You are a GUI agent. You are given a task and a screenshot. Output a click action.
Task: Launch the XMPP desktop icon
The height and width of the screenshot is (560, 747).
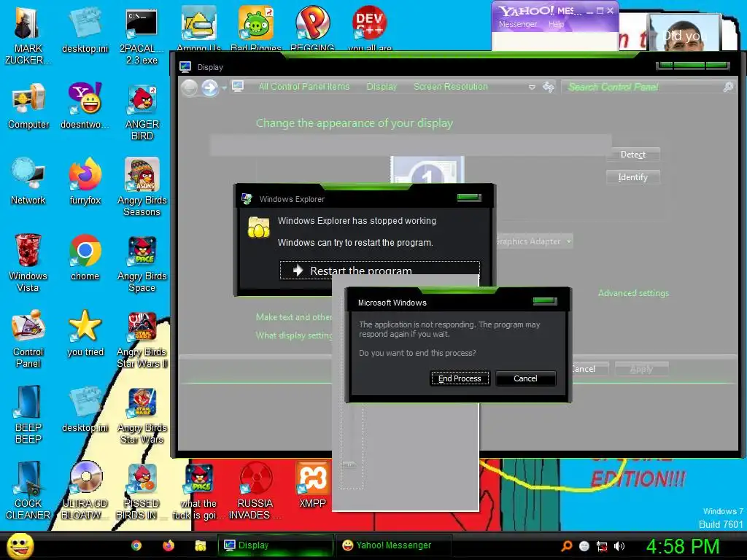312,485
